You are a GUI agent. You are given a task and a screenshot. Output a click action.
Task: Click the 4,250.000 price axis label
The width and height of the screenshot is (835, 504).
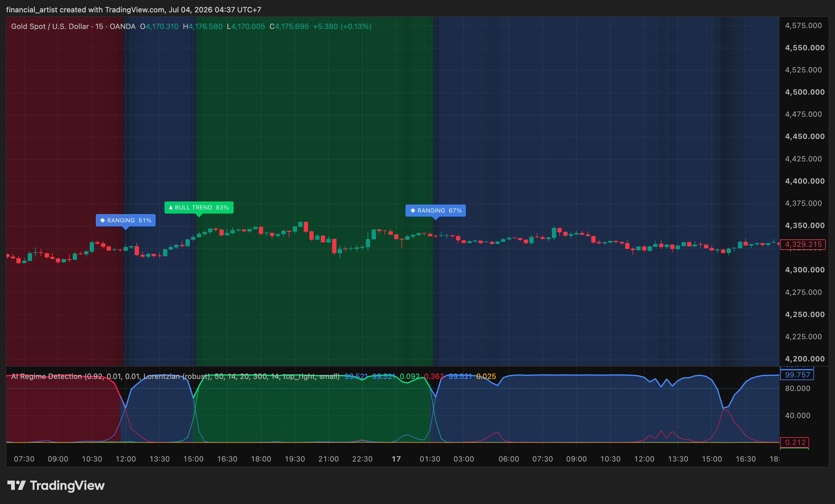(x=805, y=315)
